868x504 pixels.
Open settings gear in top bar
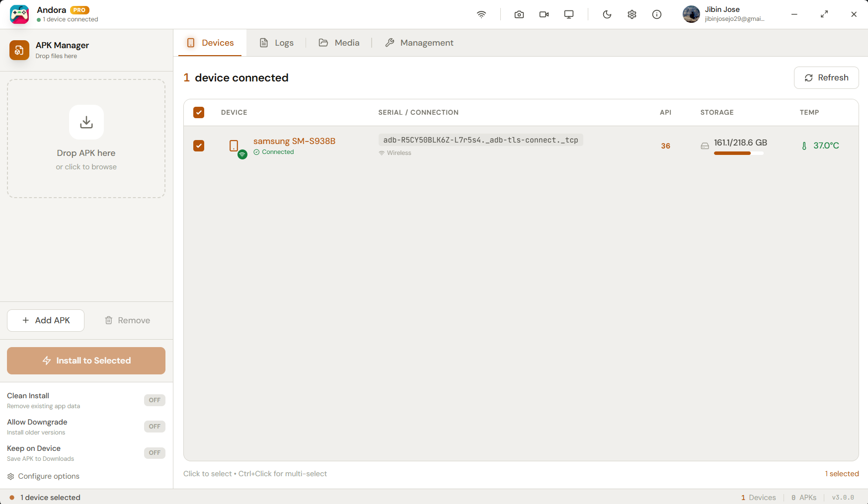pos(631,14)
